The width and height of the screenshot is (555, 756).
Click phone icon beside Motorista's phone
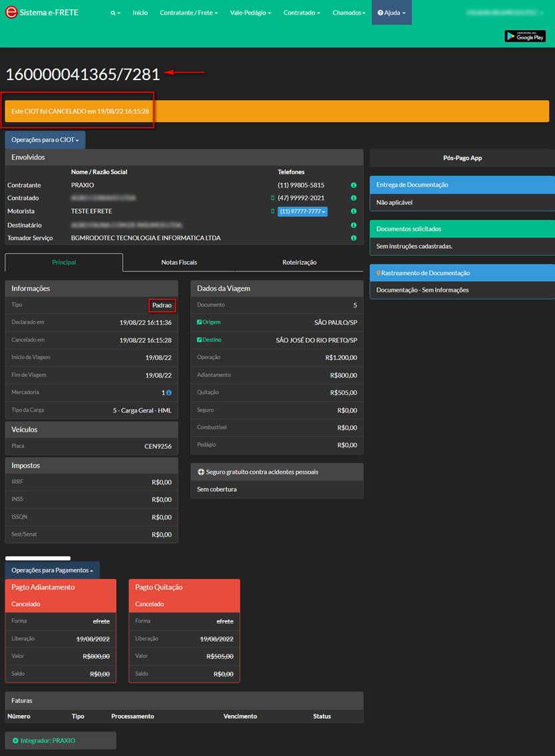pyautogui.click(x=272, y=211)
